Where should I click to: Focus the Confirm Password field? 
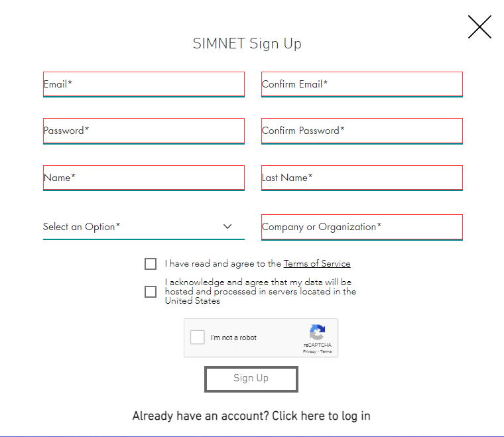coord(361,131)
